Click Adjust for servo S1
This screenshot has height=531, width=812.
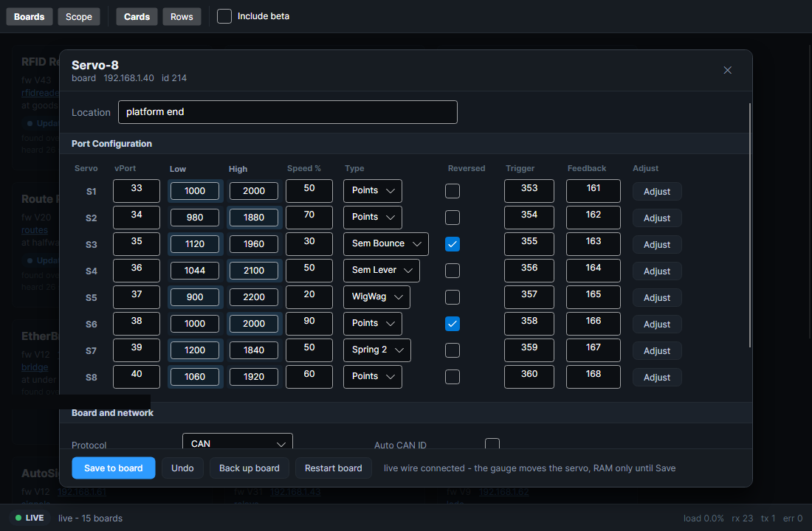(x=657, y=192)
